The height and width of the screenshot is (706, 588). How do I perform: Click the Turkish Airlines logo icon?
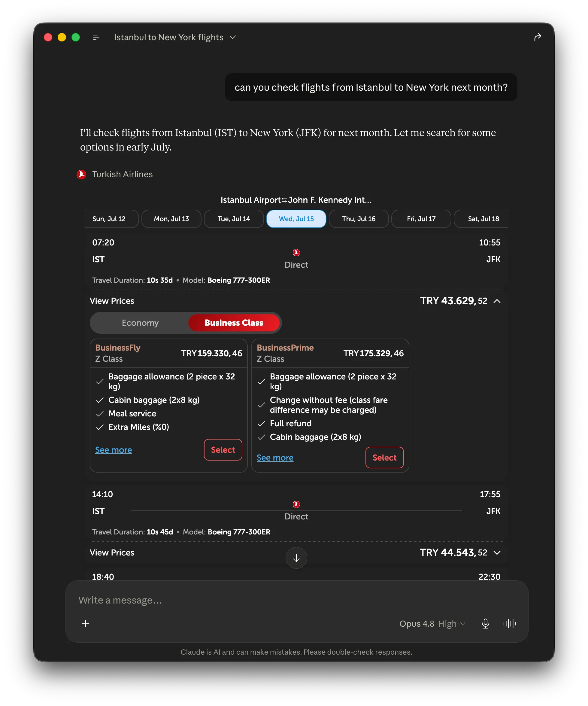click(x=81, y=175)
